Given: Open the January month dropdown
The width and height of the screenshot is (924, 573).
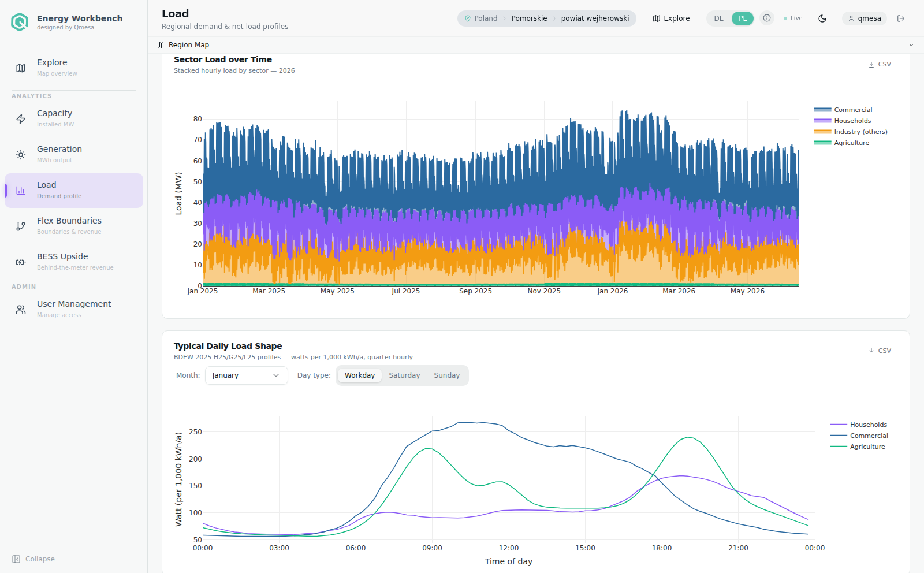Looking at the screenshot, I should [247, 375].
